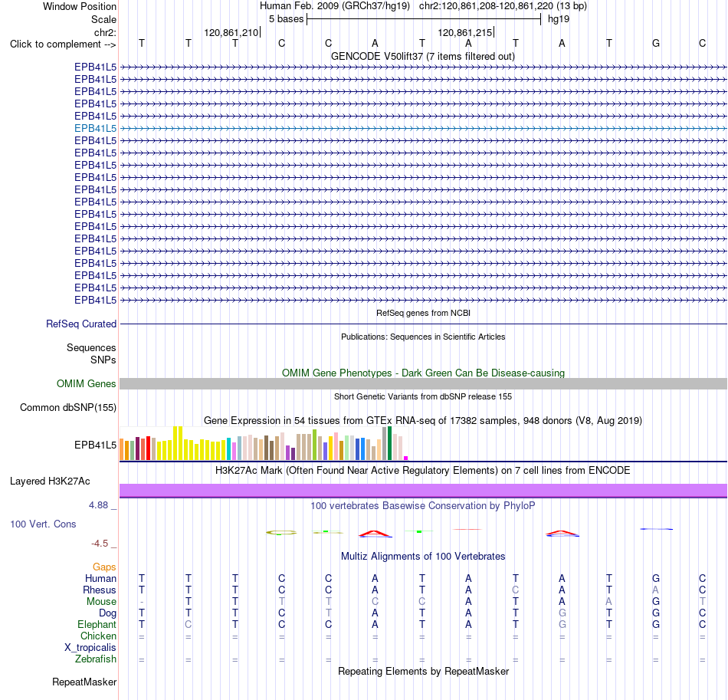Click the Zebrafish alignment row label
Viewport: 728px width, 700px height.
click(x=96, y=659)
